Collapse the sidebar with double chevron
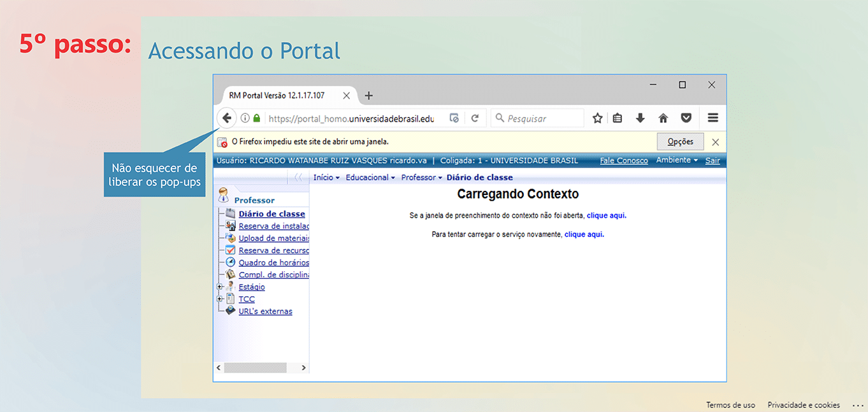The image size is (868, 412). (x=298, y=178)
